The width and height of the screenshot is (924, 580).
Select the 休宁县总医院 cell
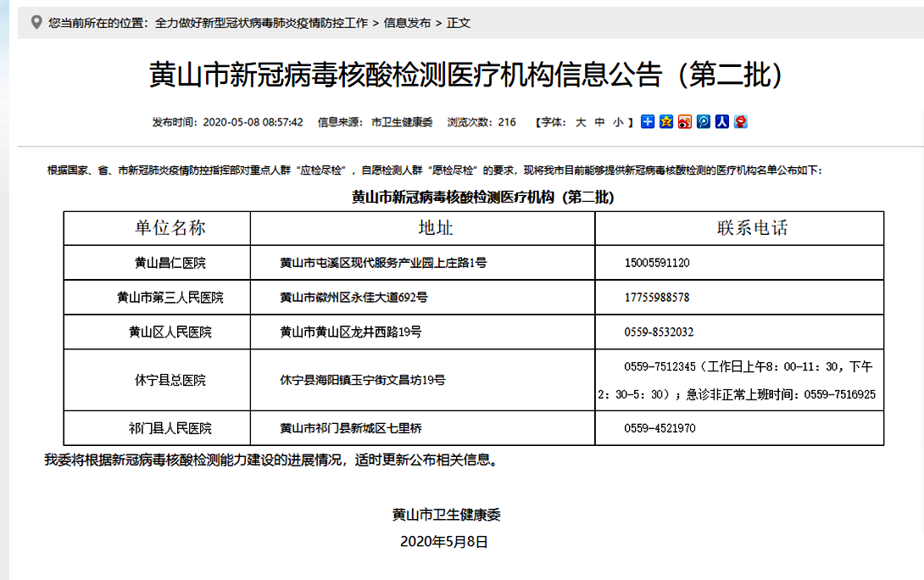pos(158,380)
